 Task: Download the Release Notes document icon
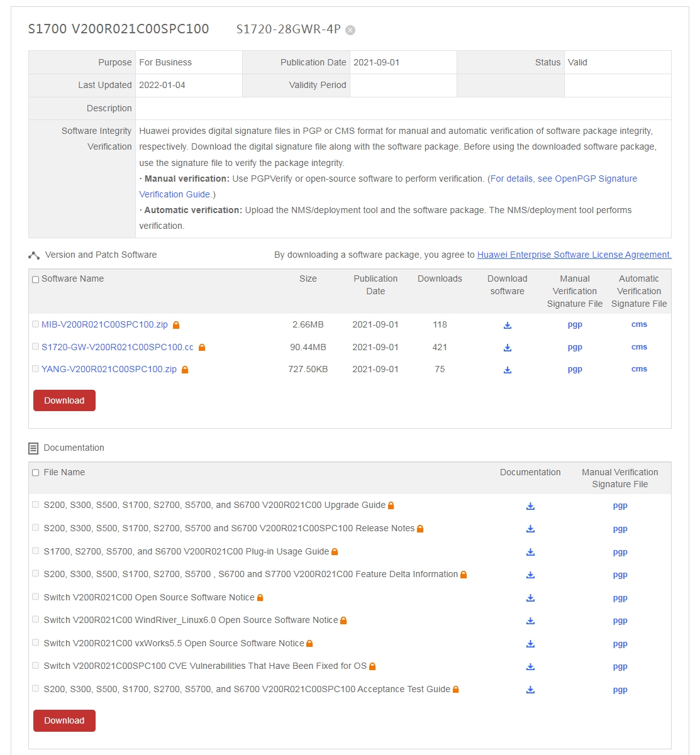click(530, 529)
